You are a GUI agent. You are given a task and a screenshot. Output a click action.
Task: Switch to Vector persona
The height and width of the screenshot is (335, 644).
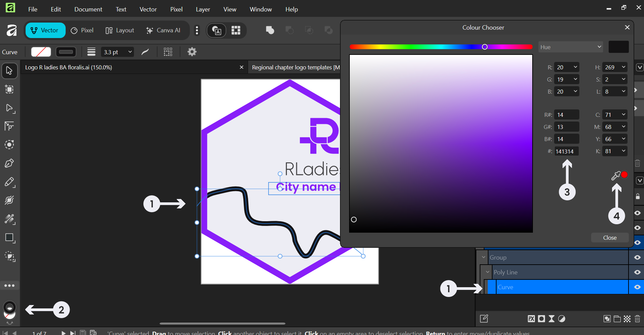(45, 30)
